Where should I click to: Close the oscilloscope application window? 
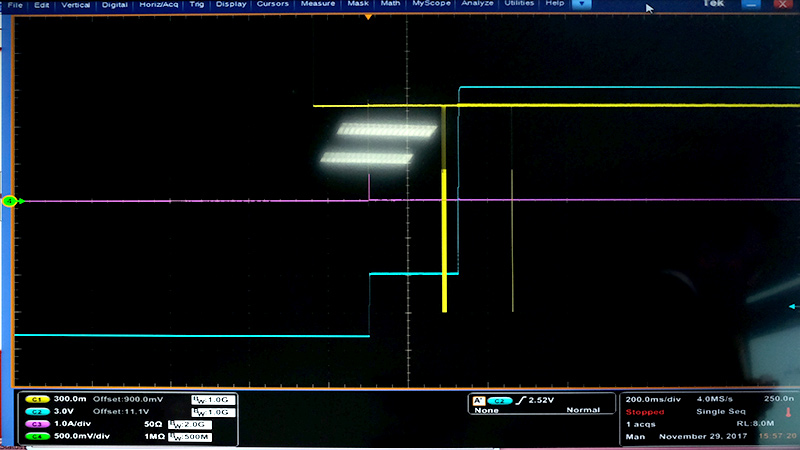tap(783, 4)
